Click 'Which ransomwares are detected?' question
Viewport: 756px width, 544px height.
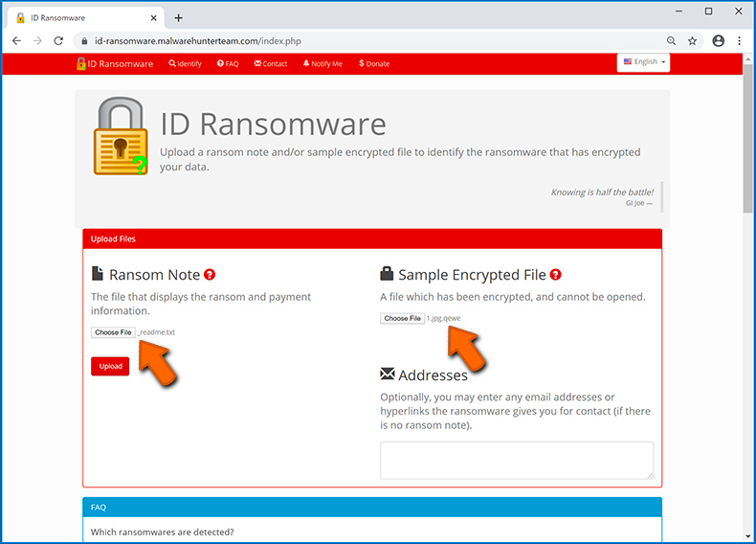(x=162, y=532)
